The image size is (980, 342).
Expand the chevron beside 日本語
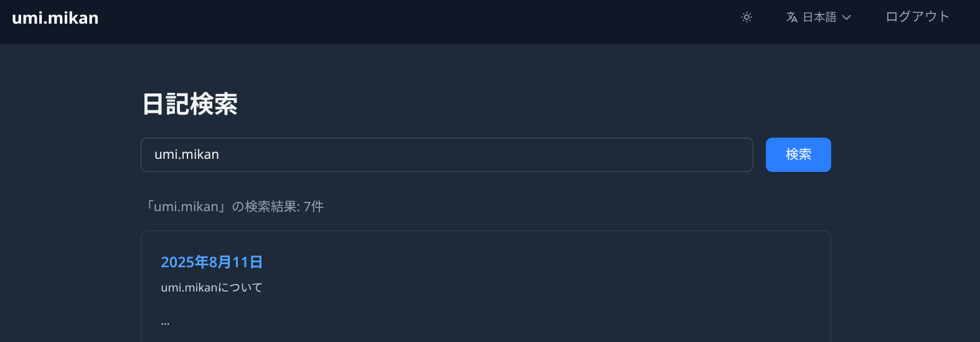pos(846,17)
